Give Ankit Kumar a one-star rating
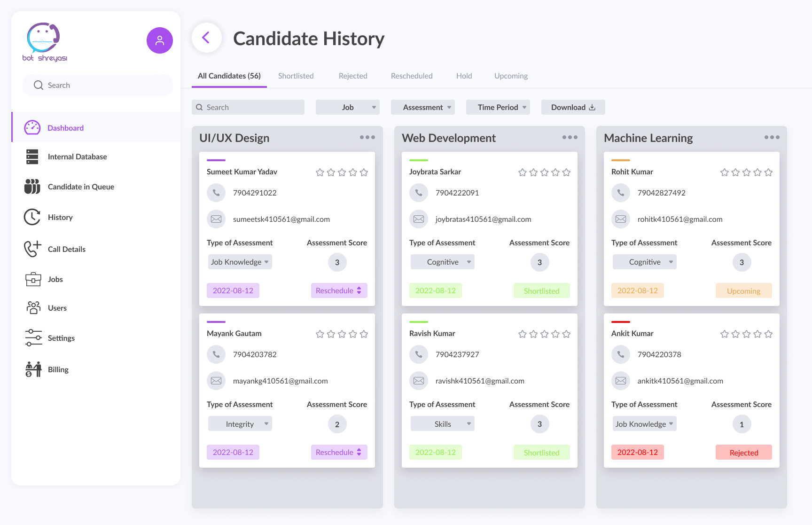 click(725, 334)
